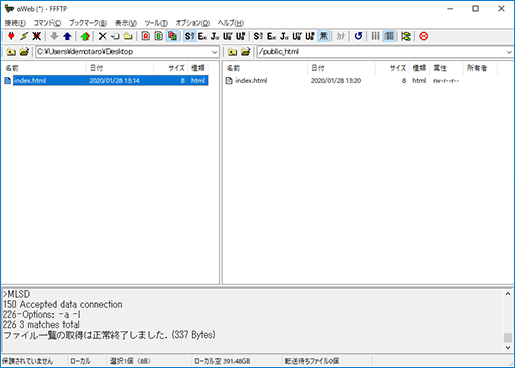Screen dimensions: 515x368
Task: Click the grayed half-width kana conversion icon
Action: point(340,36)
